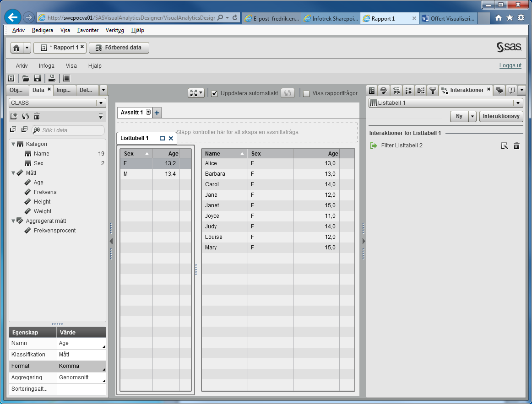Click the Logga ut link
Viewport: 532px width, 404px height.
tap(510, 65)
